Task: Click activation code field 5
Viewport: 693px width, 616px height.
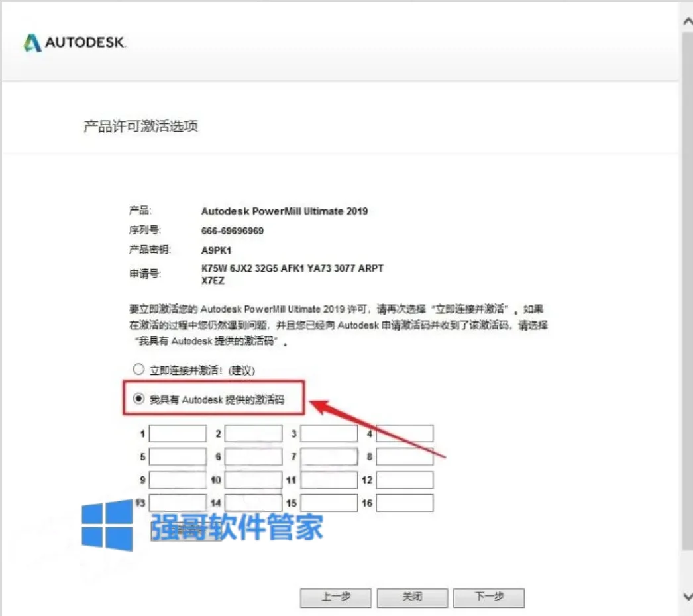Action: [x=178, y=456]
